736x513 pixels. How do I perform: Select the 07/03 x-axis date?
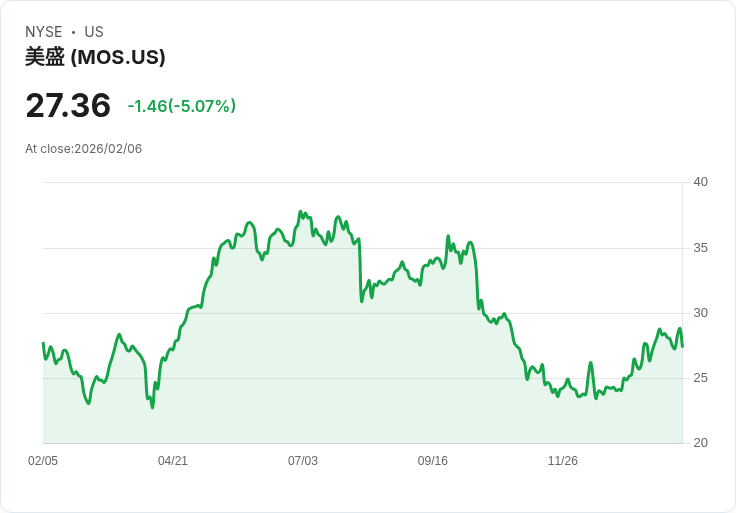click(303, 461)
